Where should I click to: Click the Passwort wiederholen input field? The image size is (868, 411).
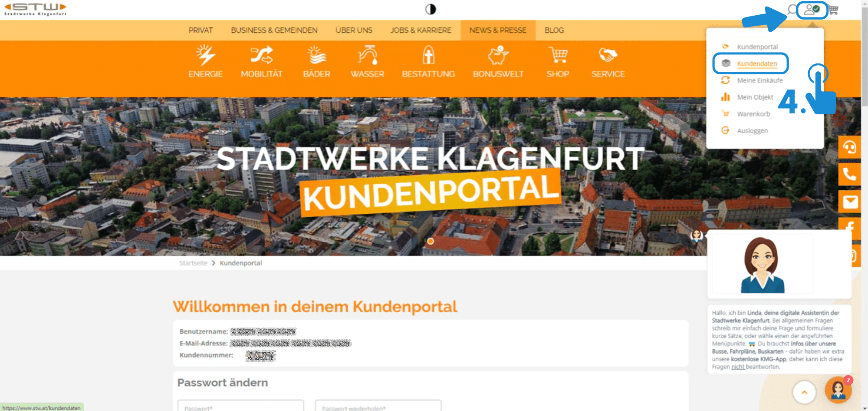coord(378,406)
